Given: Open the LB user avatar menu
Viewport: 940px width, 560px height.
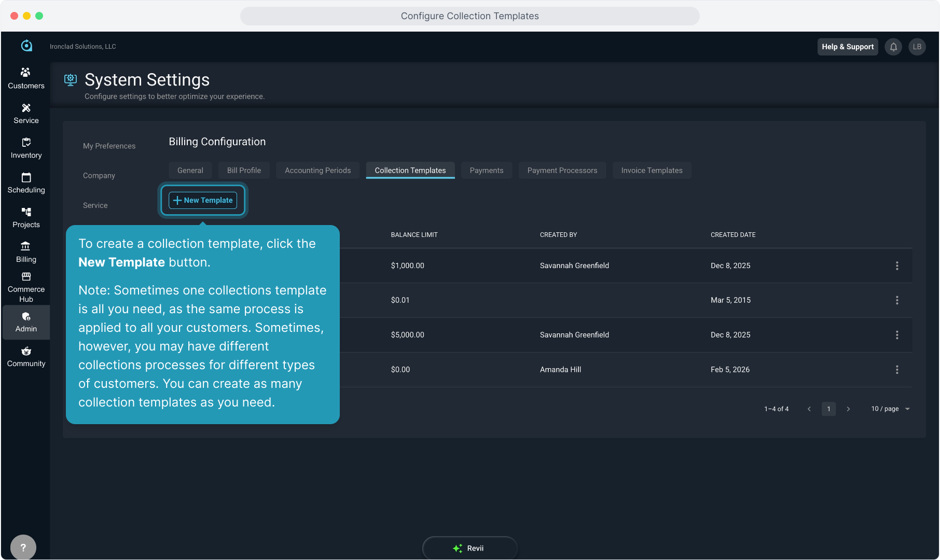Looking at the screenshot, I should coord(917,47).
